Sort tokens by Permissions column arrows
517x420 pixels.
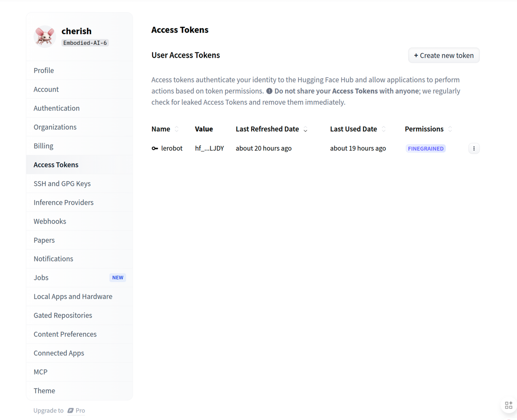point(450,129)
